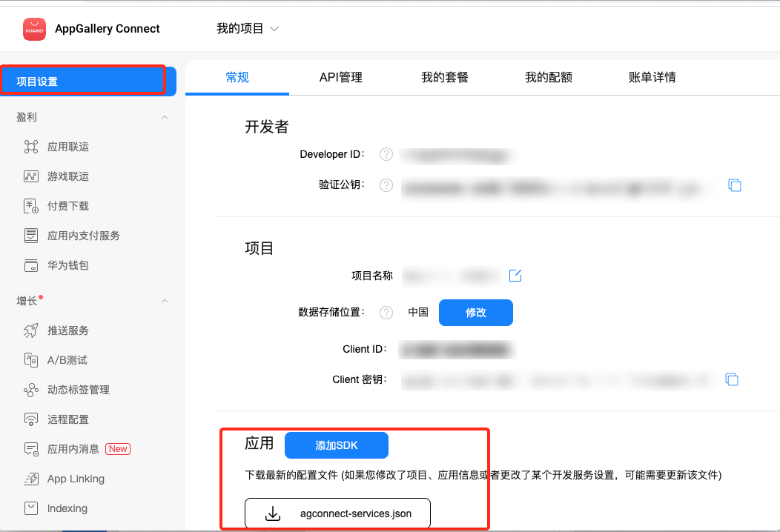Copy the 验证公钥 value

coord(735,185)
